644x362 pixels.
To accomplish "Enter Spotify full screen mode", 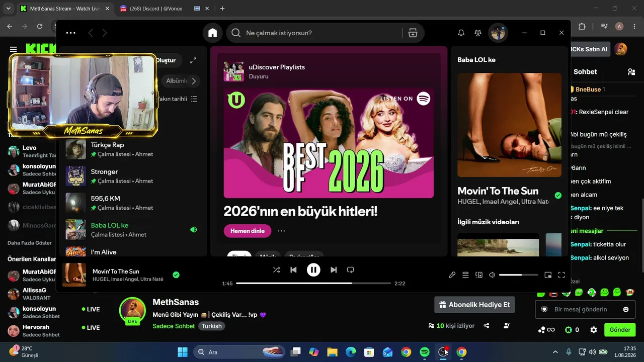I will [561, 275].
